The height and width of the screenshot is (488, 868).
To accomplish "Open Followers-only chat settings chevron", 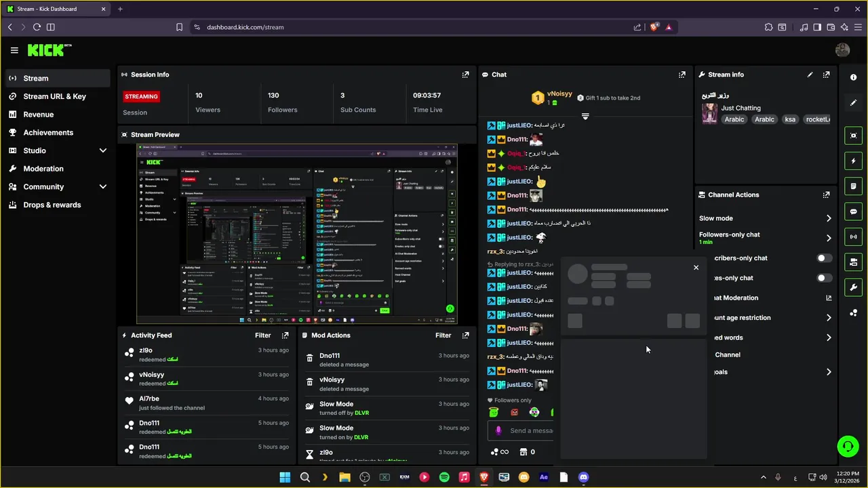I will (x=829, y=238).
